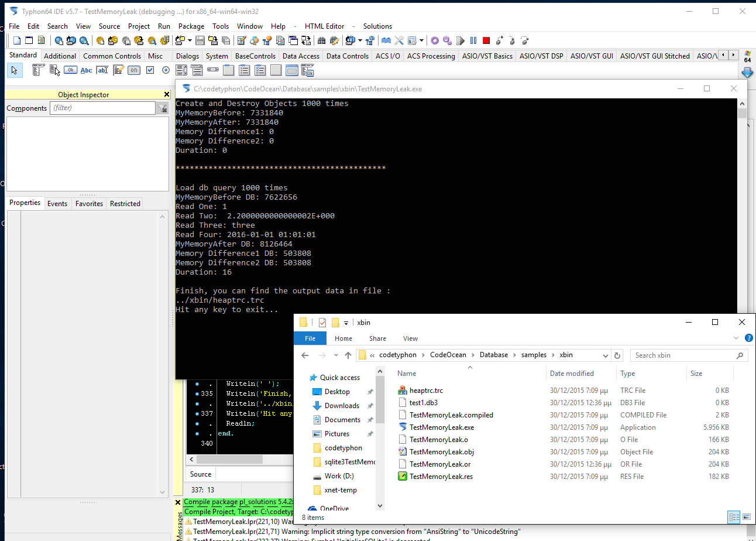Open the Solutions menu
The image size is (756, 541).
(x=377, y=26)
